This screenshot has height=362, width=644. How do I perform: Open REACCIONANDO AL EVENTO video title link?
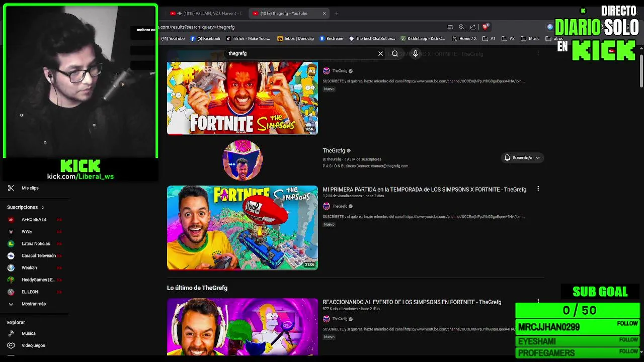[412, 302]
